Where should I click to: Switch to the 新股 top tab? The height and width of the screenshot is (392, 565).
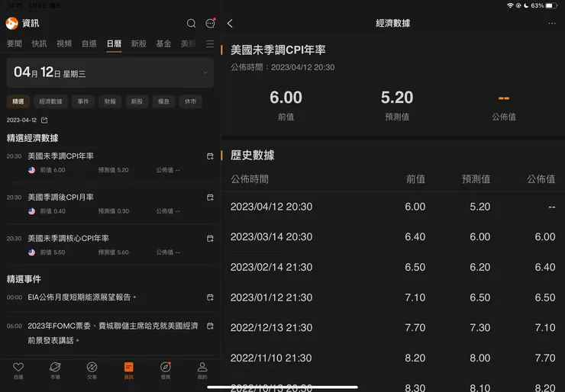click(x=139, y=44)
